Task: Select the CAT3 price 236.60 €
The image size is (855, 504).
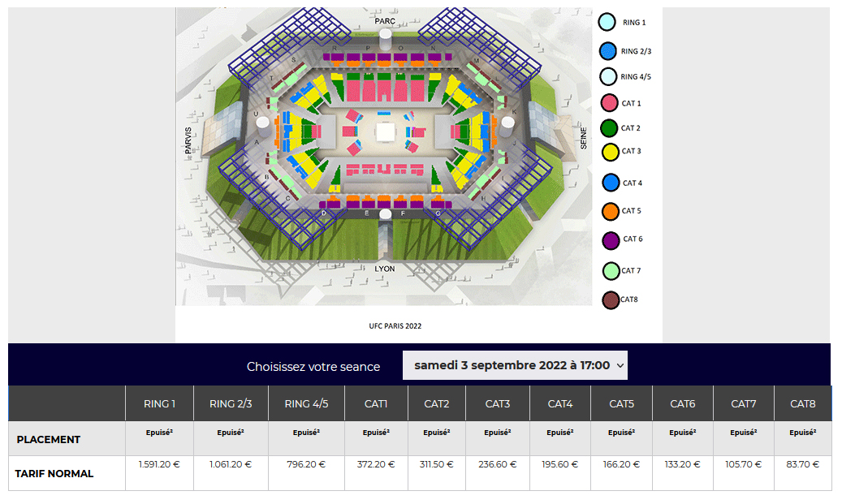Action: [x=498, y=465]
